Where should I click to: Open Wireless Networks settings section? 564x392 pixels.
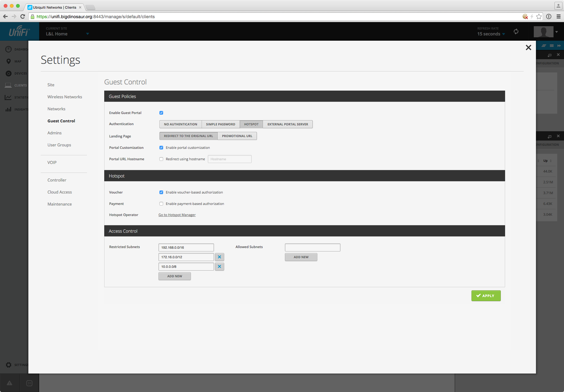point(65,97)
